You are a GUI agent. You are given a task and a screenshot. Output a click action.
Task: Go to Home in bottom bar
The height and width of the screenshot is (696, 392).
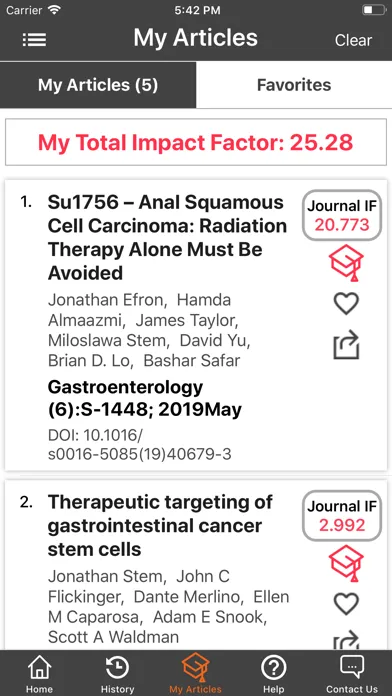[x=39, y=675]
